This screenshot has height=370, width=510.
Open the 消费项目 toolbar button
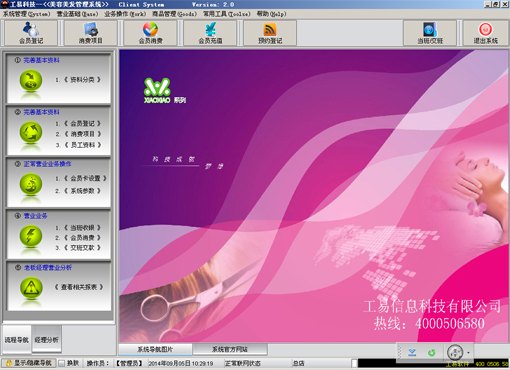click(91, 33)
